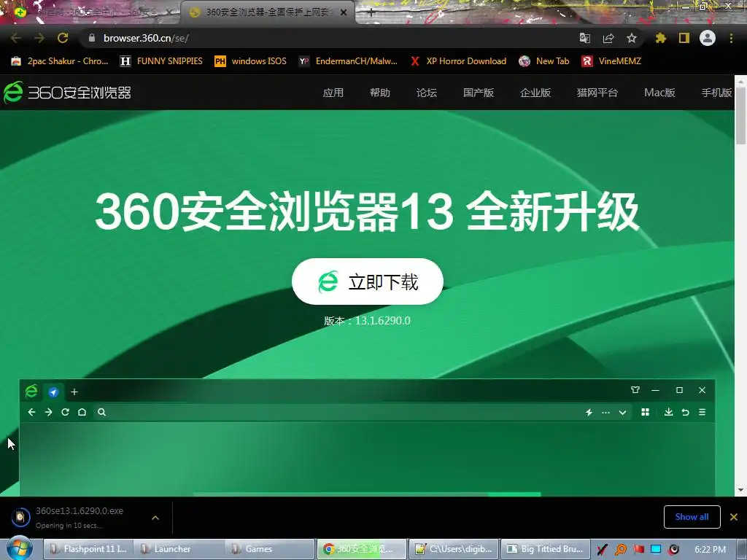This screenshot has width=747, height=560.
Task: Switch to Big Tittied Bru... taskbar window
Action: pyautogui.click(x=545, y=549)
